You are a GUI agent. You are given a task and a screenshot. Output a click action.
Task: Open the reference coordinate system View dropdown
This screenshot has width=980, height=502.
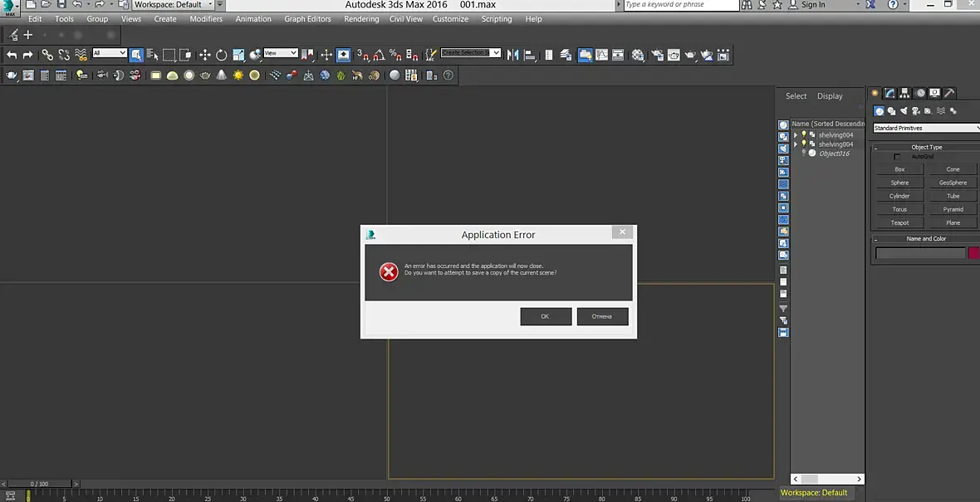click(280, 53)
